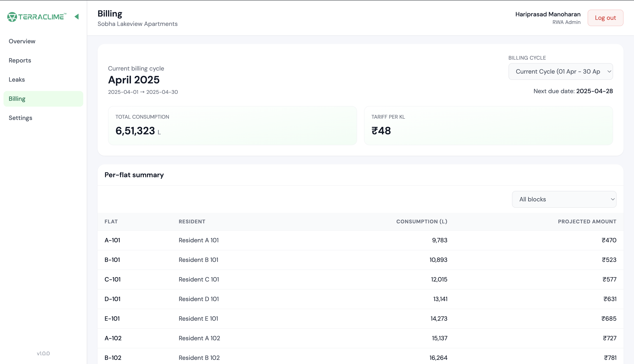The height and width of the screenshot is (364, 634).
Task: Click the Per-flat summary heading
Action: 134,175
